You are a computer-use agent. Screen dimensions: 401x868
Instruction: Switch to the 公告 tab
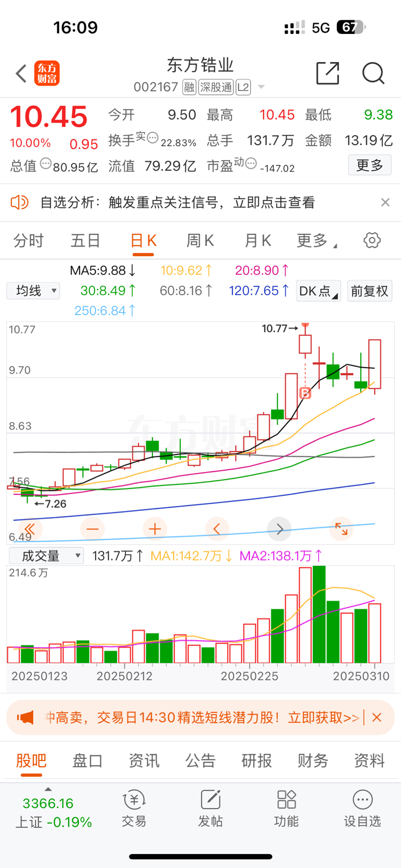(x=200, y=760)
